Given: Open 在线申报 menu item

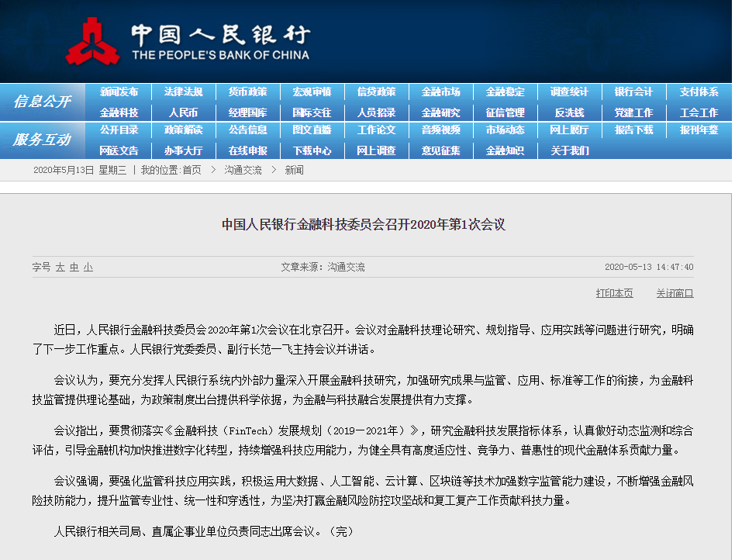Looking at the screenshot, I should pos(247,150).
